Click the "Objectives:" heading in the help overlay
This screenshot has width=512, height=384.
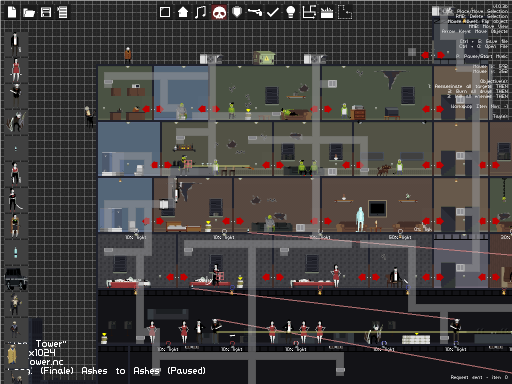point(494,81)
